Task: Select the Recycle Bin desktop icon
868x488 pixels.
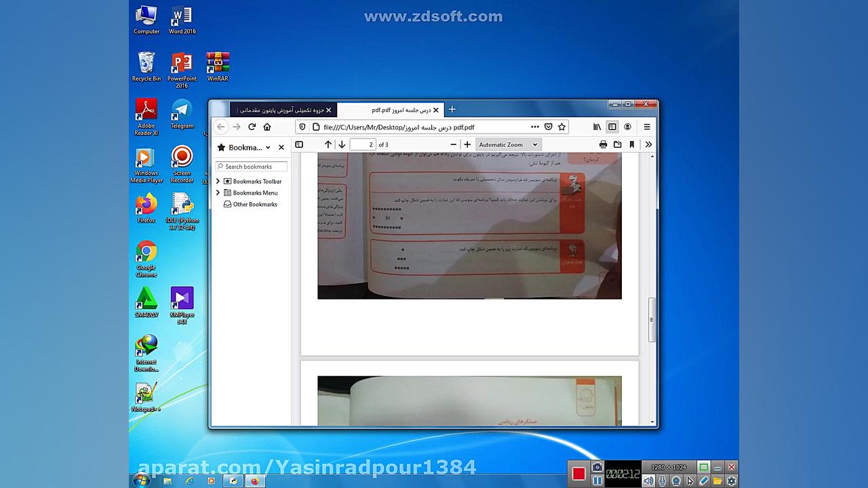Action: pos(146,67)
